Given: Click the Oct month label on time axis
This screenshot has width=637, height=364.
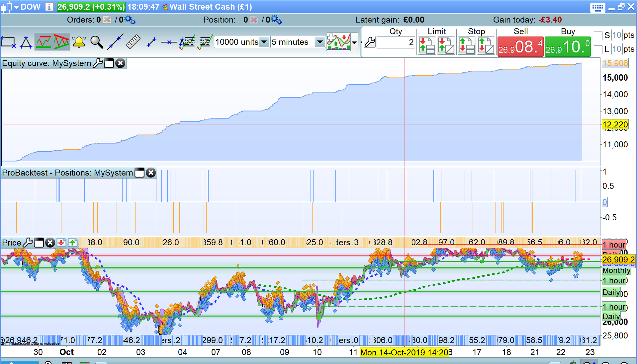Looking at the screenshot, I should [66, 352].
